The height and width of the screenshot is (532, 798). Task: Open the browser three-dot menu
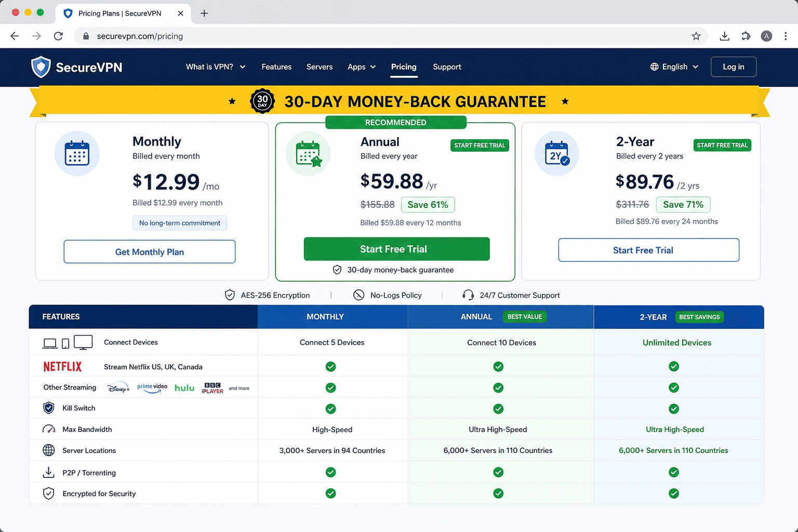(786, 36)
